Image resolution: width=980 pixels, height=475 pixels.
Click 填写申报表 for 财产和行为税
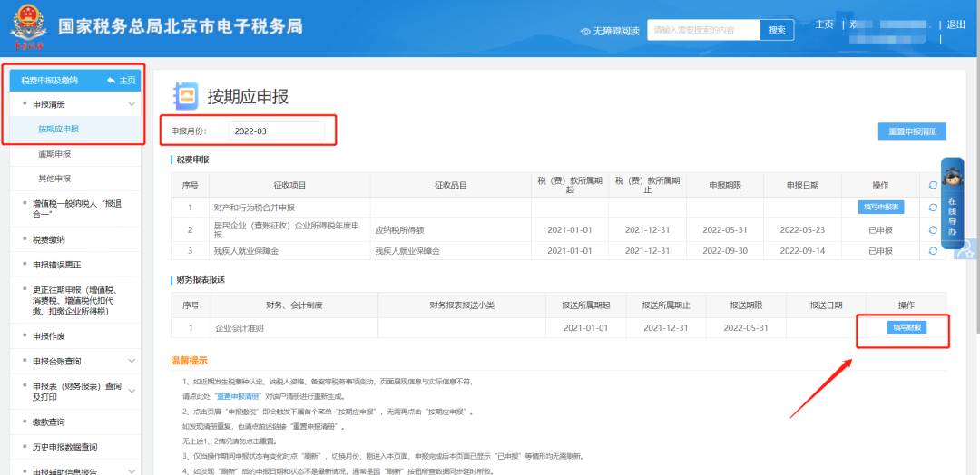pyautogui.click(x=880, y=207)
